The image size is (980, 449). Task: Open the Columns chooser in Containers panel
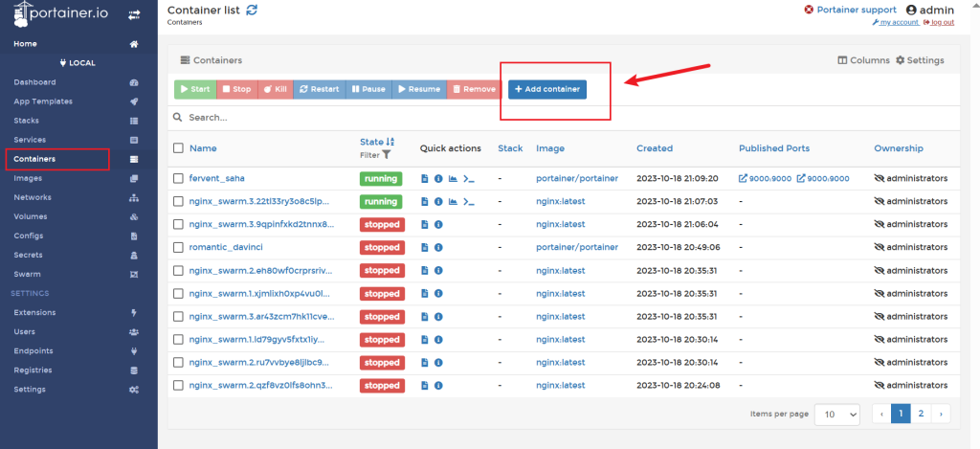click(x=863, y=60)
